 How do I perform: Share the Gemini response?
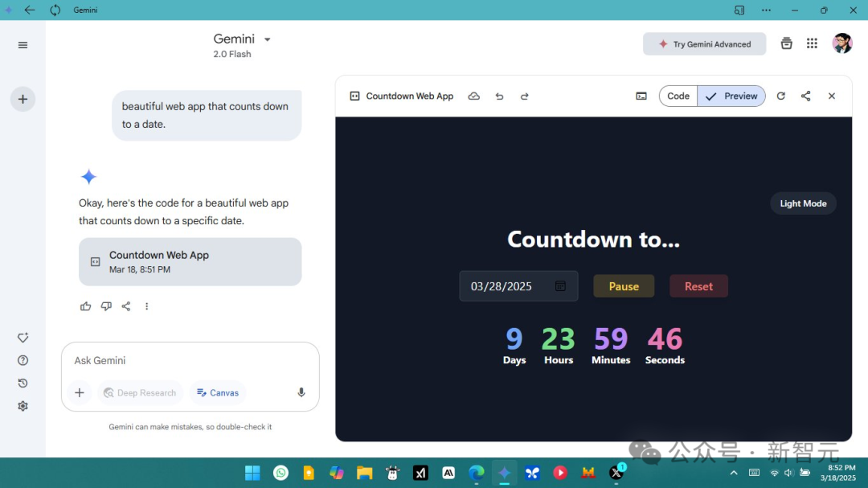126,306
